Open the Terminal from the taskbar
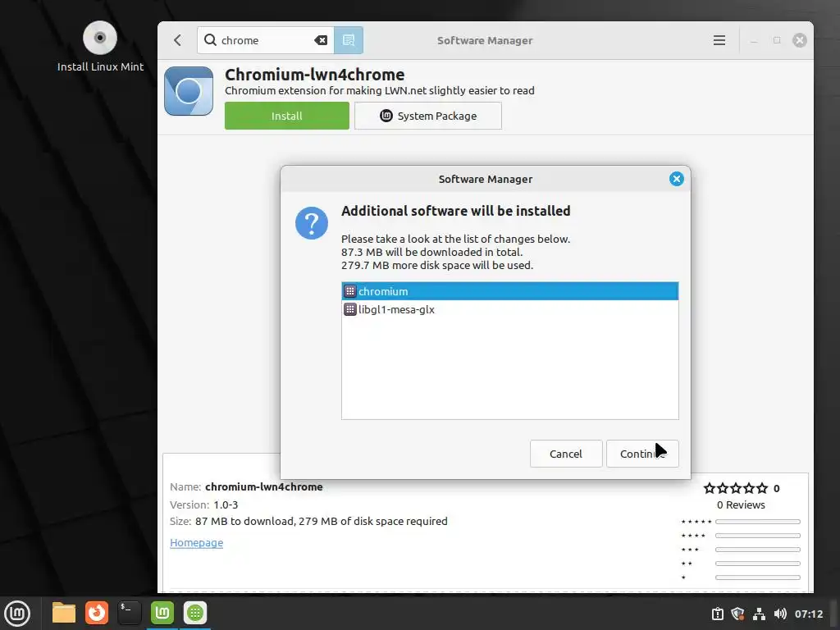Screen dimensions: 840x630 click(129, 613)
